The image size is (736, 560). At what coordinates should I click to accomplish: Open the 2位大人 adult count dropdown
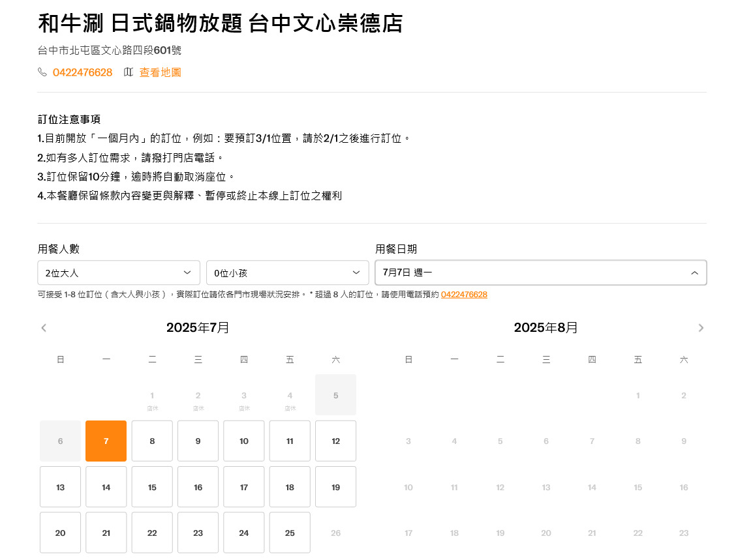119,273
